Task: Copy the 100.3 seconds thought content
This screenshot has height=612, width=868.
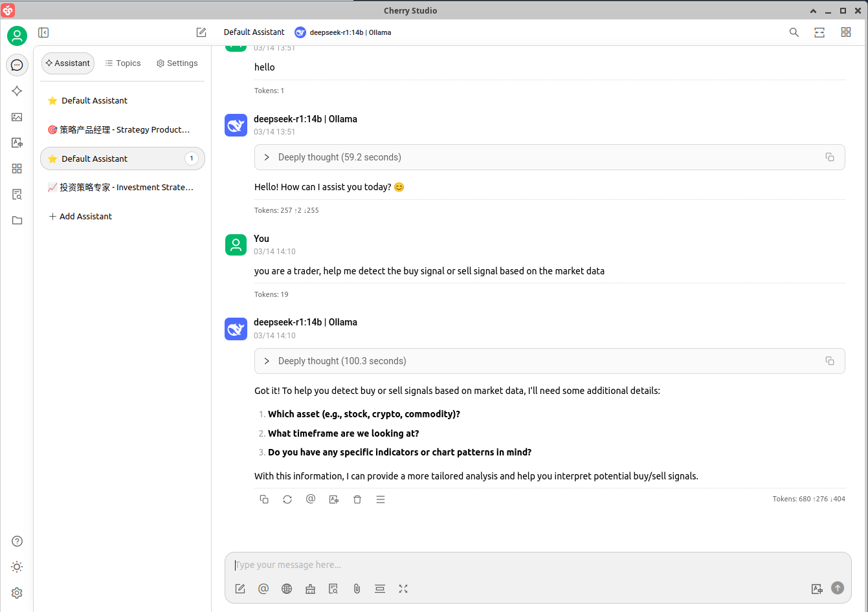Action: [x=830, y=361]
